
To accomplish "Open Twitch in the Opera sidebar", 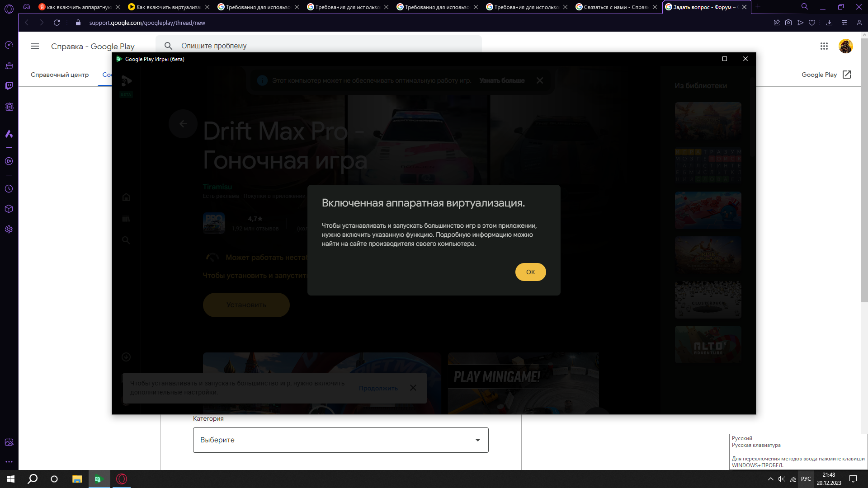I will (x=9, y=86).
